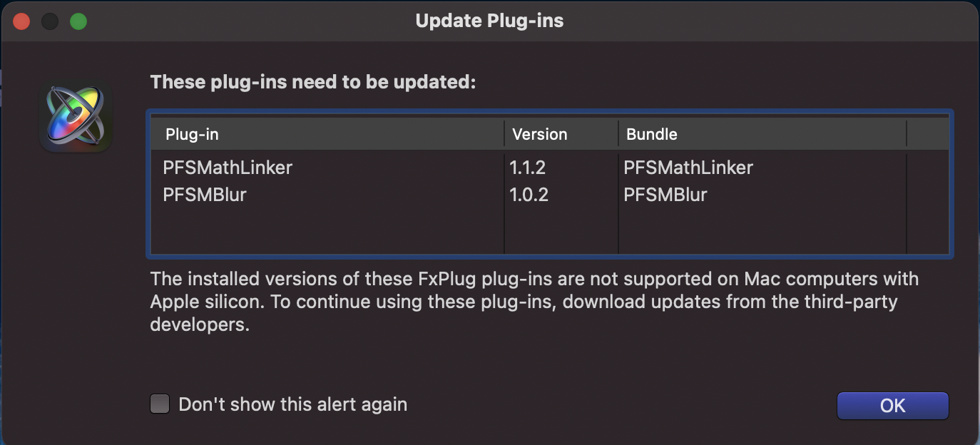Enable the "Don't show this alert again" checkbox
The width and height of the screenshot is (980, 445).
tap(160, 404)
